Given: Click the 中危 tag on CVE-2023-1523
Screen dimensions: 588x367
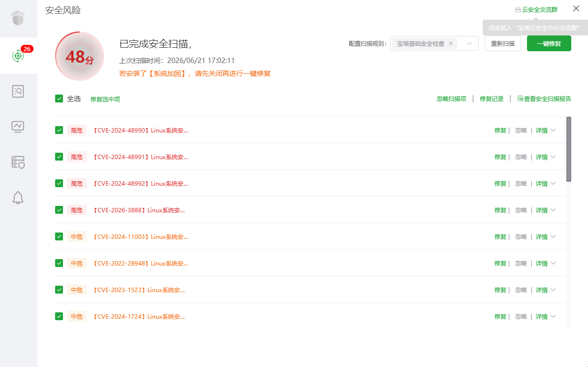Looking at the screenshot, I should pyautogui.click(x=76, y=290).
